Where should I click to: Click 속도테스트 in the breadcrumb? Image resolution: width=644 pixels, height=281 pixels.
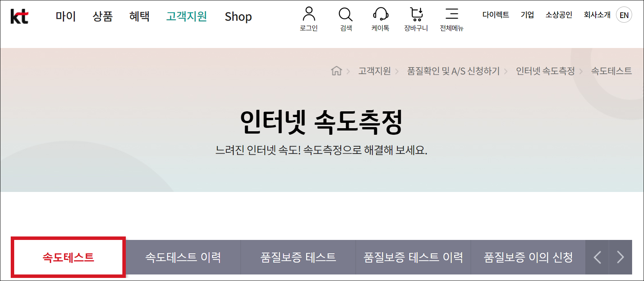point(611,71)
